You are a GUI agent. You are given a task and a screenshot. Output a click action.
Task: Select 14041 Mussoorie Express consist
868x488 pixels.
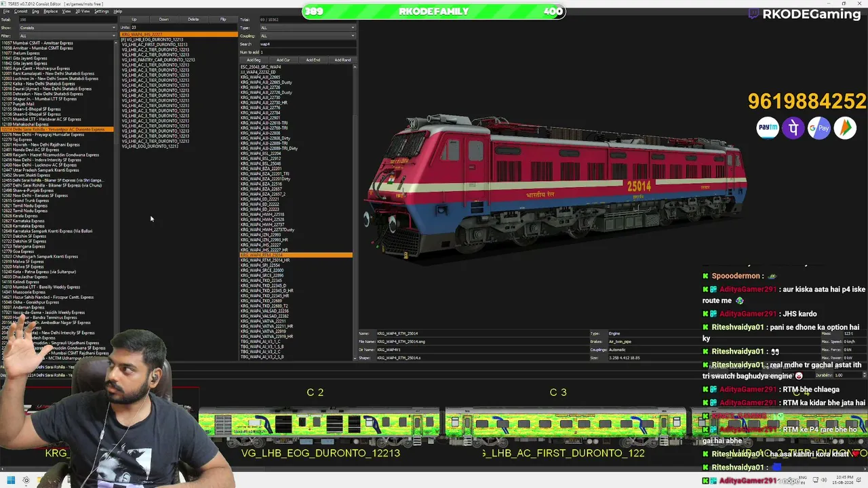click(x=58, y=292)
